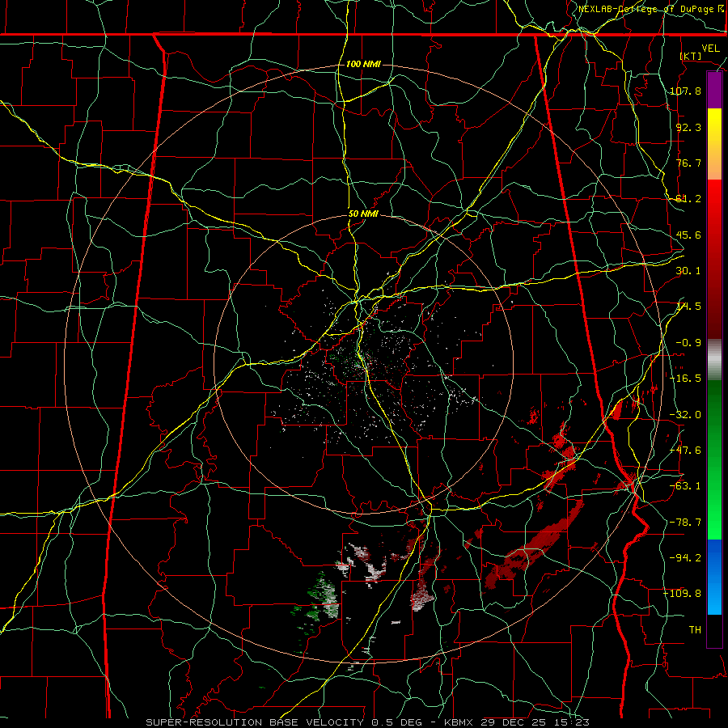Viewport: 728px width, 728px height.
Task: Click the 61.2 scale value
Action: (688, 199)
